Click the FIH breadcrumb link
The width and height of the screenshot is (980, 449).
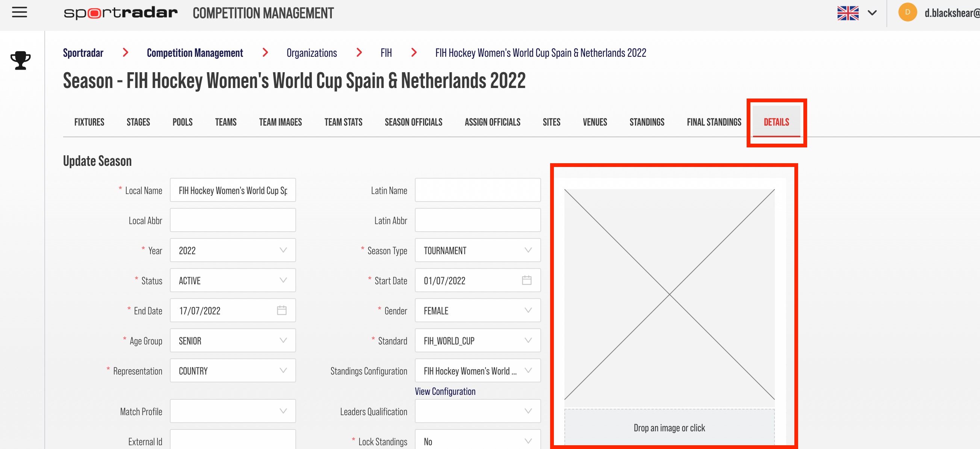tap(386, 53)
